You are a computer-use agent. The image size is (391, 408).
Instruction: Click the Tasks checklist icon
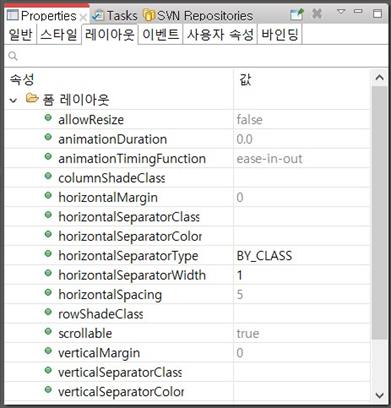coord(98,15)
